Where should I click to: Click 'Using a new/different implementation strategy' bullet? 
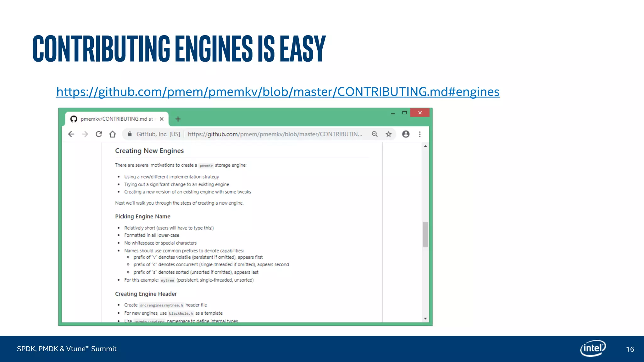click(172, 177)
